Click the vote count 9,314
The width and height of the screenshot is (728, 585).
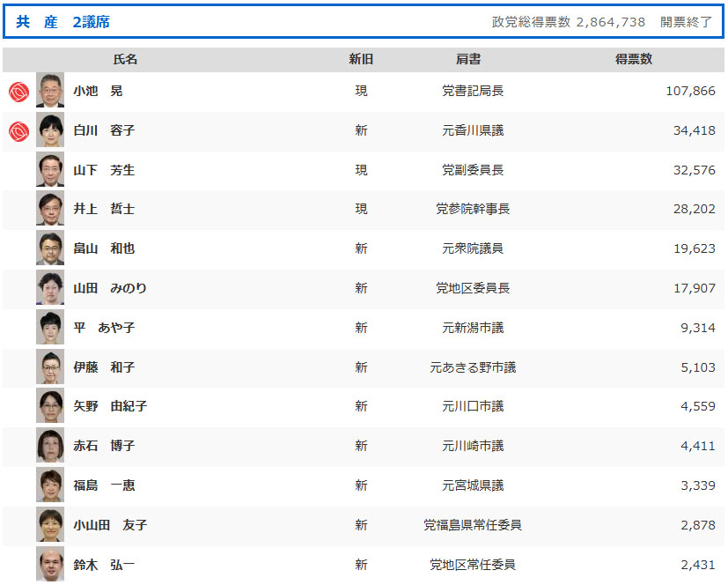coord(698,327)
